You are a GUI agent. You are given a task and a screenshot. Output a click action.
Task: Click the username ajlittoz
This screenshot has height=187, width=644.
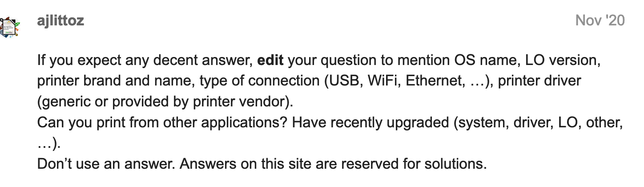click(61, 20)
